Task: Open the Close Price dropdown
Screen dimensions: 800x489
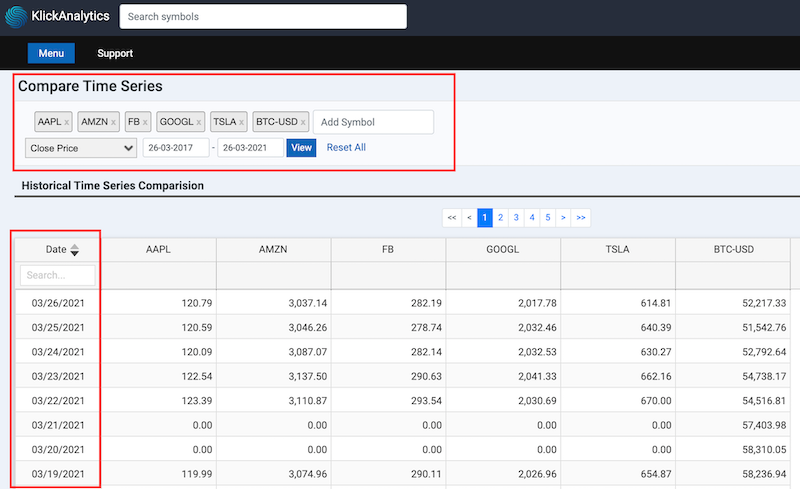Action: click(81, 148)
